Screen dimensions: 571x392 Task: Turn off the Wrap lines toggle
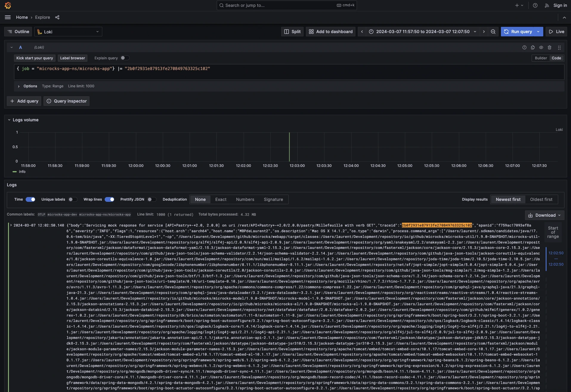coord(109,199)
